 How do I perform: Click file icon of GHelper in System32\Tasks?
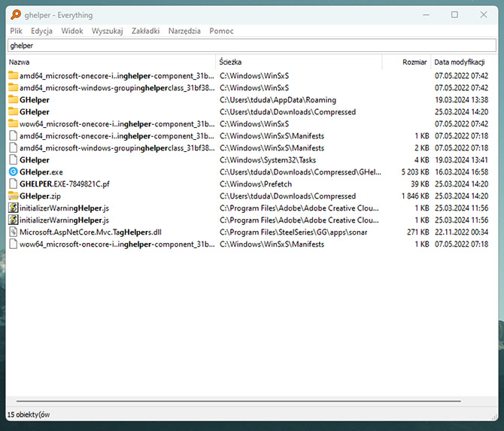pos(13,159)
